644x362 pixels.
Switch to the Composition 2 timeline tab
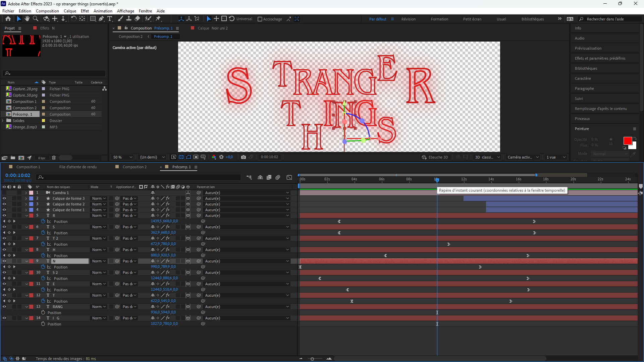point(134,167)
